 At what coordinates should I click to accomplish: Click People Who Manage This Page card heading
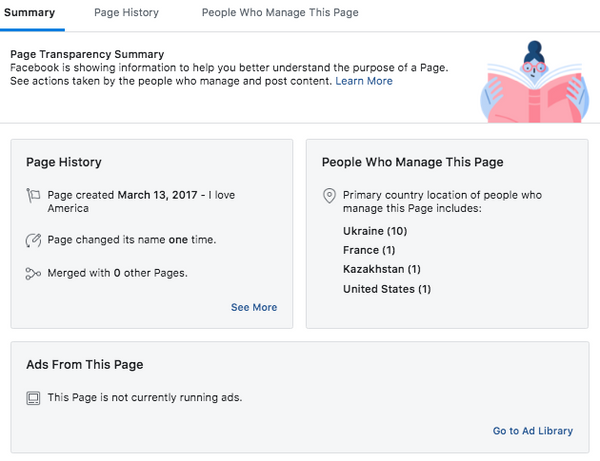(x=412, y=162)
